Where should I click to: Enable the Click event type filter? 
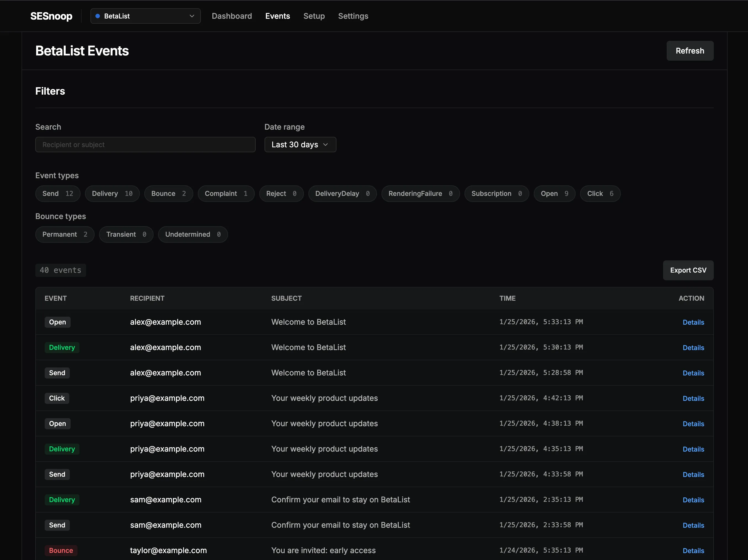pyautogui.click(x=600, y=193)
